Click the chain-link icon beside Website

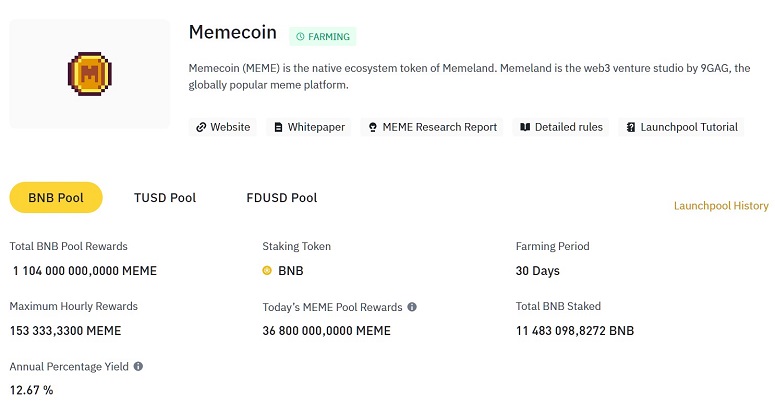click(201, 127)
